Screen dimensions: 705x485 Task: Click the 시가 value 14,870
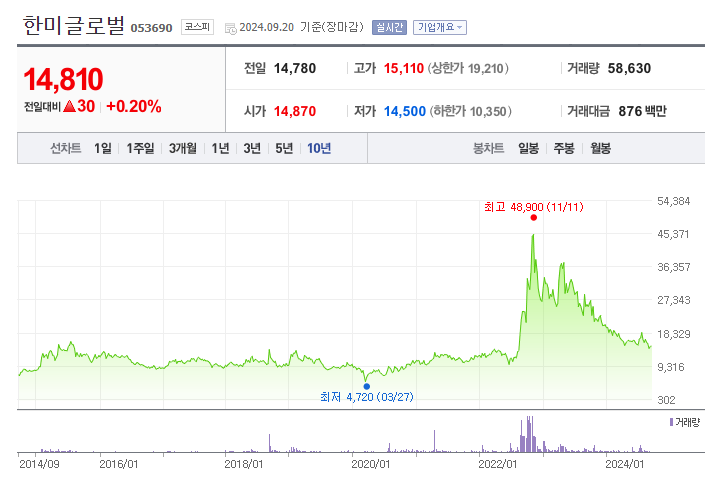coord(295,111)
